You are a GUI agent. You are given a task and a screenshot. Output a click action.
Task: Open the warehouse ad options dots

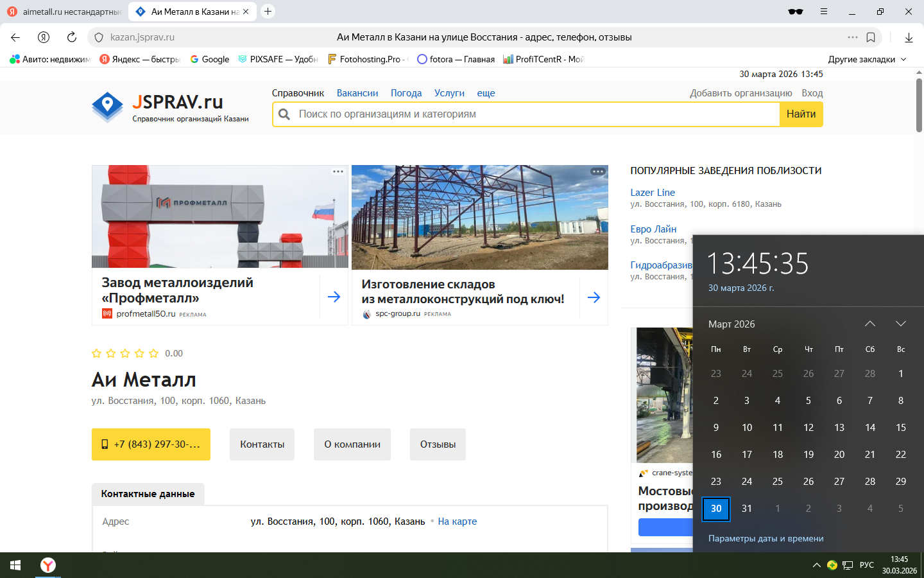598,171
